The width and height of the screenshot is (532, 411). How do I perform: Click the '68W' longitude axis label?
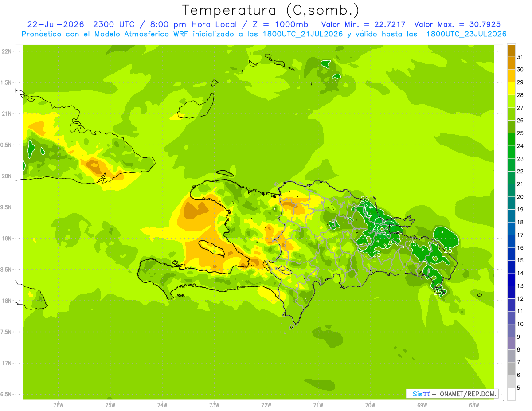[474, 405]
